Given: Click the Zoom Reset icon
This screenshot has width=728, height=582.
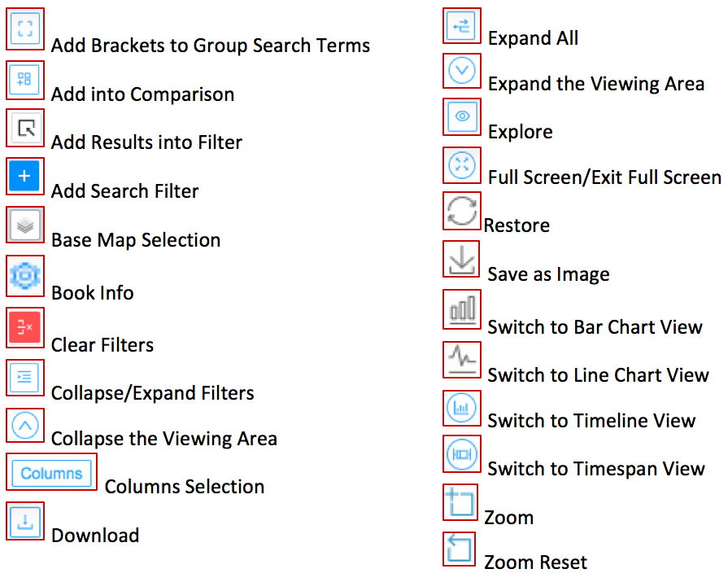Looking at the screenshot, I should point(460,549).
